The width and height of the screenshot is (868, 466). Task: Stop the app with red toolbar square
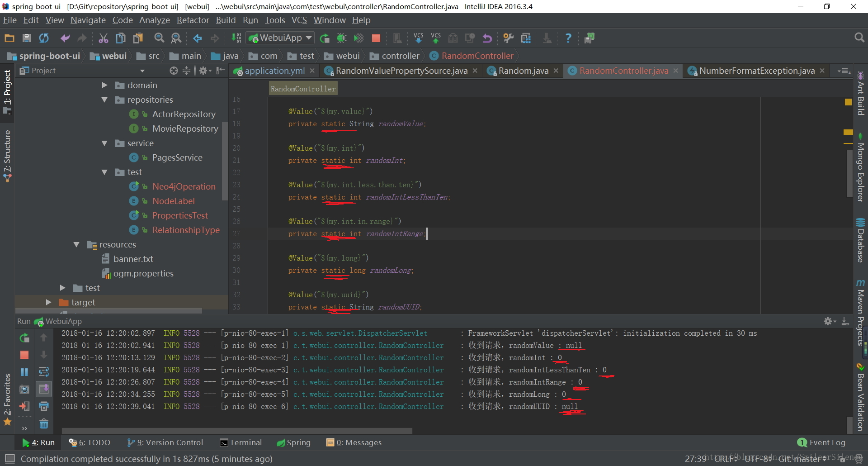click(x=376, y=38)
